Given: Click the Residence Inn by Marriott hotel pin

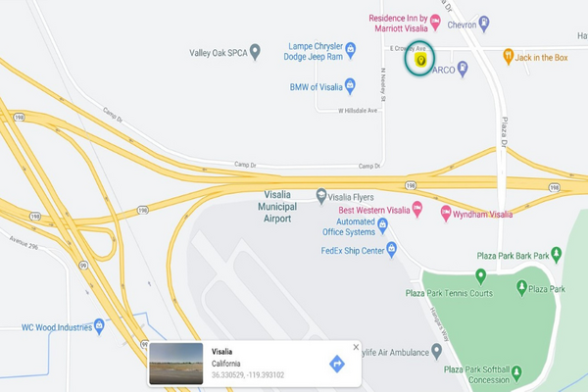Looking at the screenshot, I should [x=435, y=23].
